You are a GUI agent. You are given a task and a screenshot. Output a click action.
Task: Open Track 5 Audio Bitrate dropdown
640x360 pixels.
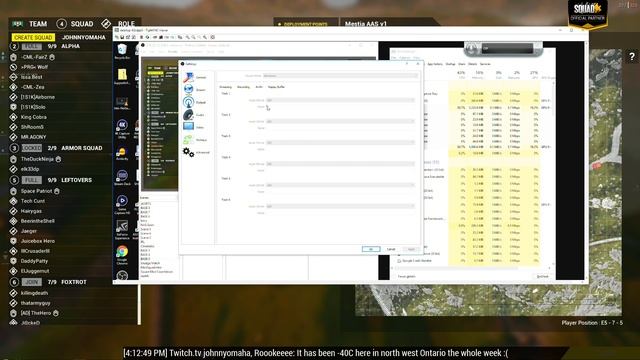340,185
